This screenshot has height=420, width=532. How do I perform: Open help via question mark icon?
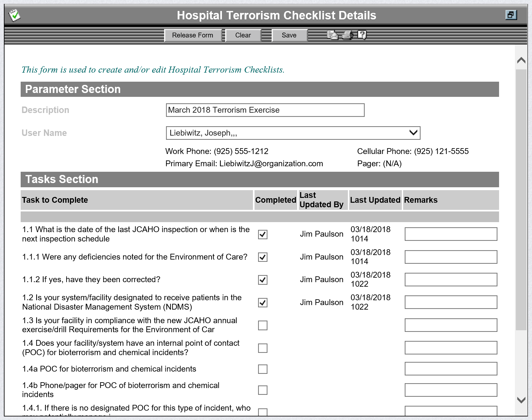pos(362,35)
